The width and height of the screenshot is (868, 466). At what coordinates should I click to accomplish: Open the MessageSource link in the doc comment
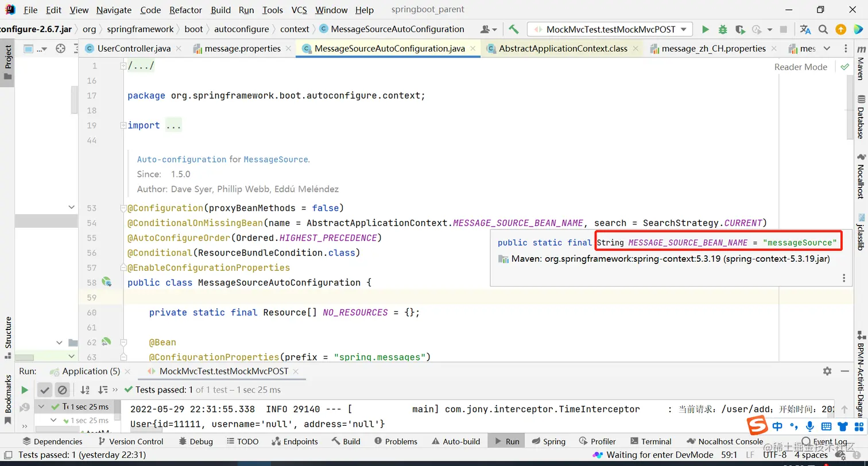pyautogui.click(x=276, y=160)
